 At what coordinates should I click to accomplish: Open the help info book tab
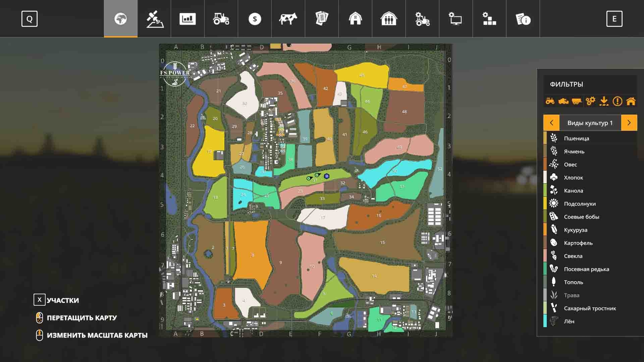pyautogui.click(x=523, y=19)
